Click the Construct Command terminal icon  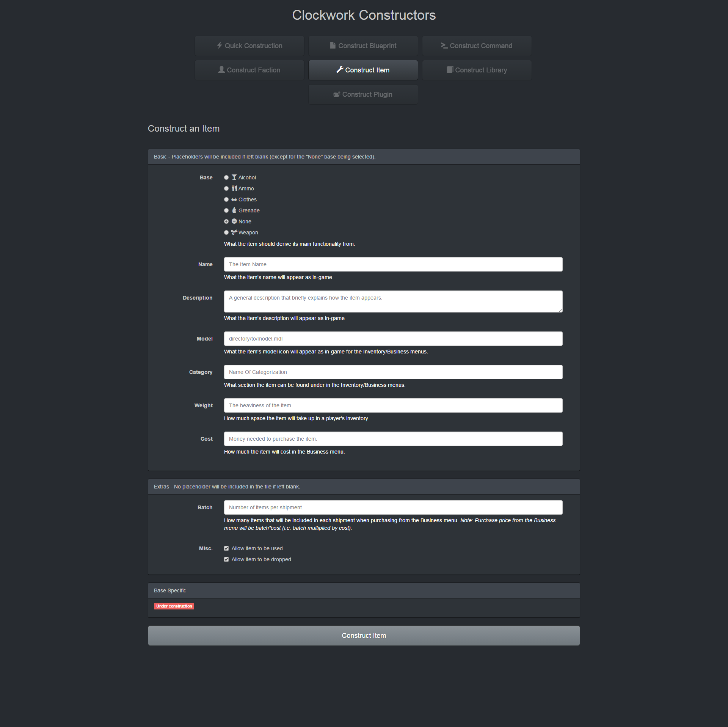pyautogui.click(x=444, y=46)
